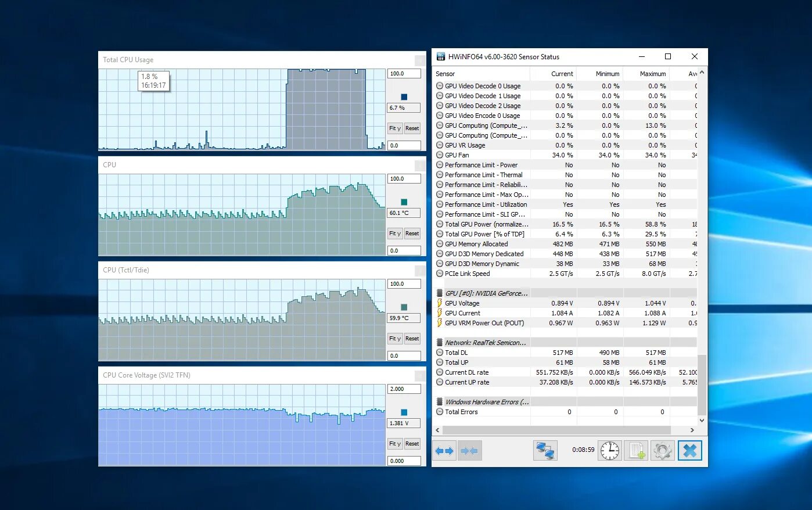Click the Minimum column header

[x=599, y=74]
